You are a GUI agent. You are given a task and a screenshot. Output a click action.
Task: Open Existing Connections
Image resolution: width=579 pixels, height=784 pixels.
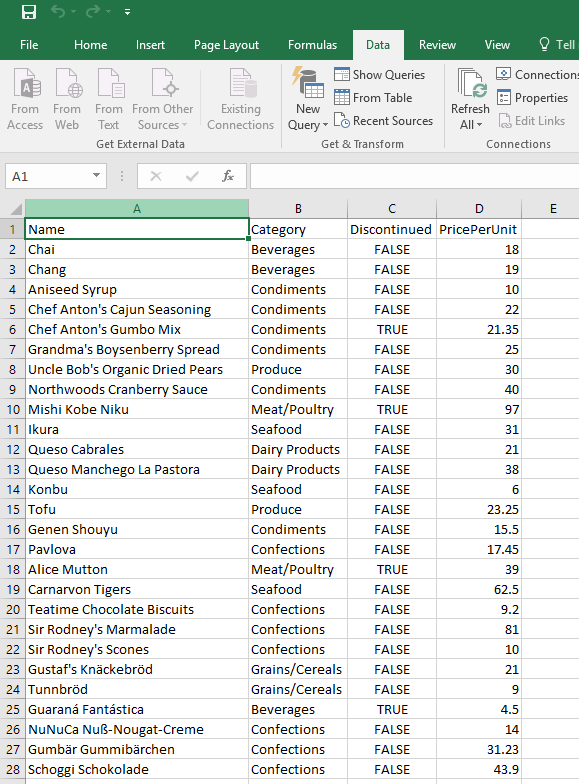[240, 99]
